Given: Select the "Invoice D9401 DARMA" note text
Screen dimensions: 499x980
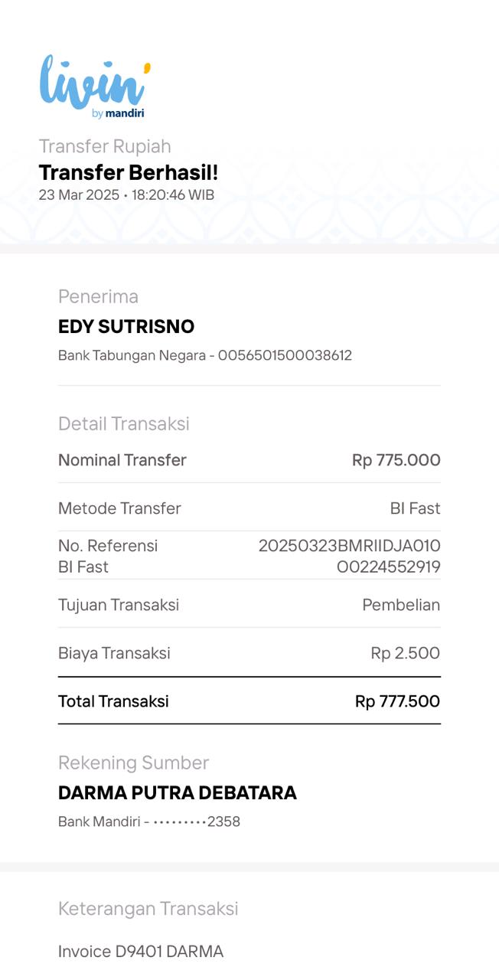Looking at the screenshot, I should 141,952.
